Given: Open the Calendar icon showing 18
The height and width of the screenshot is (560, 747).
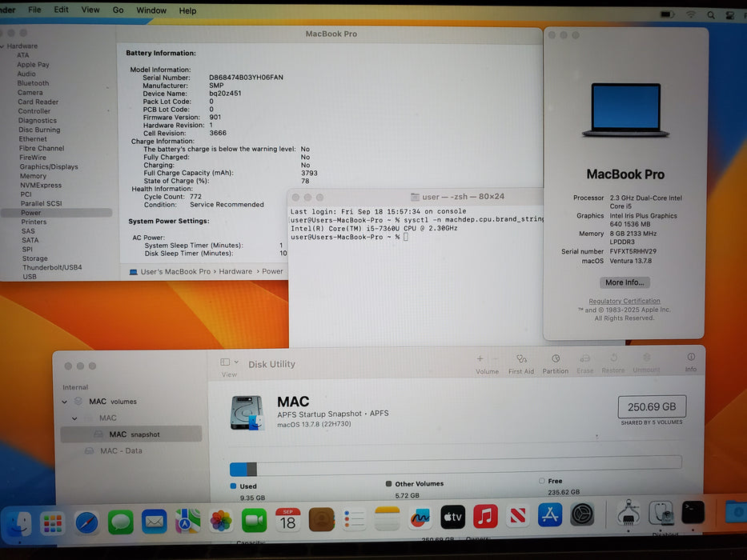Looking at the screenshot, I should [x=287, y=519].
